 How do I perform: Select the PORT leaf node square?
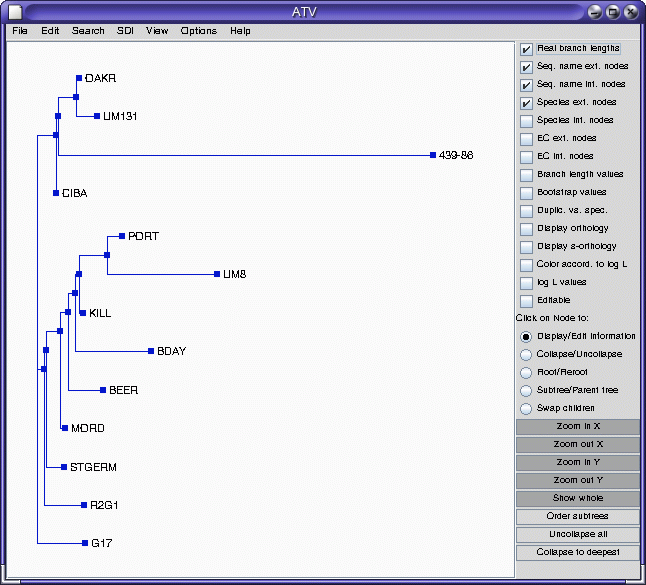(122, 236)
